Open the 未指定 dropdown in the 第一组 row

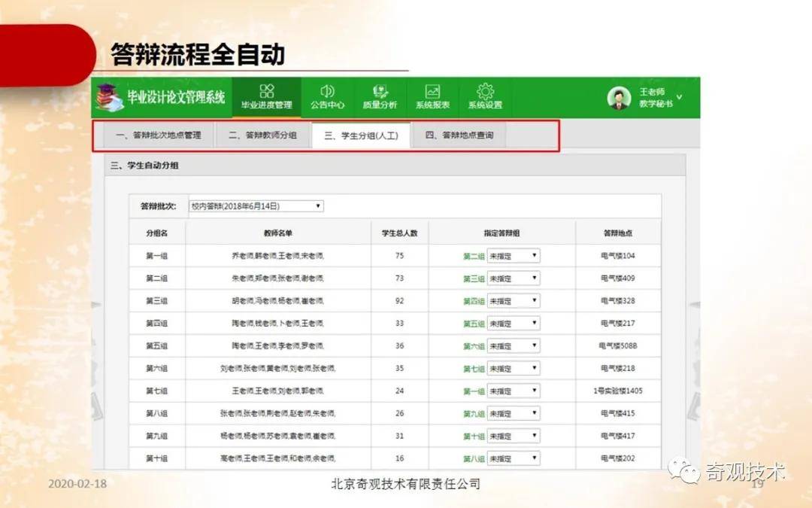coord(514,256)
